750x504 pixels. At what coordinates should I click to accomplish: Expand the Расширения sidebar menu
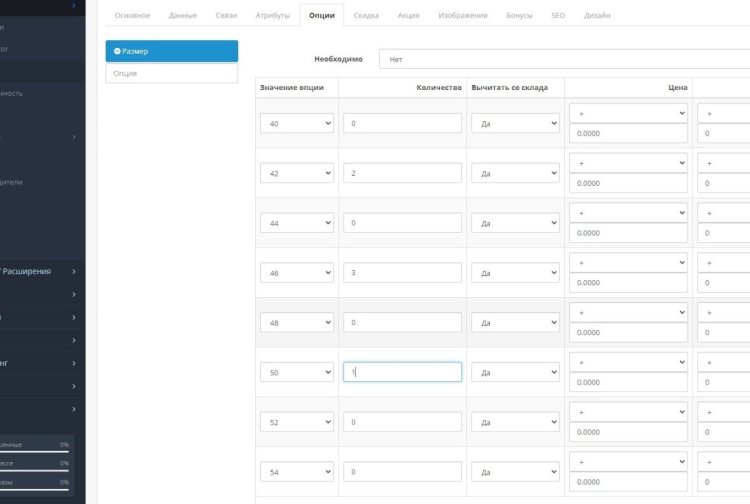pyautogui.click(x=40, y=271)
